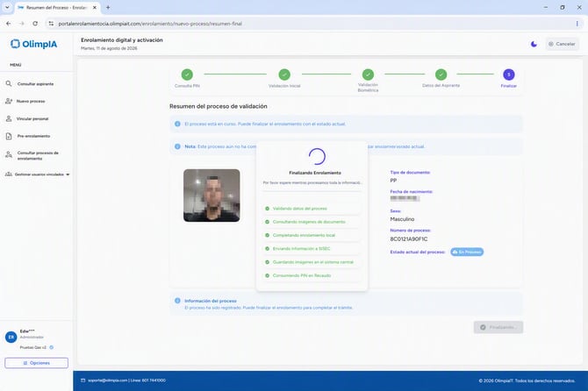Viewport: 588px width, 391px height.
Task: Click the browser address bar URL
Action: click(150, 24)
